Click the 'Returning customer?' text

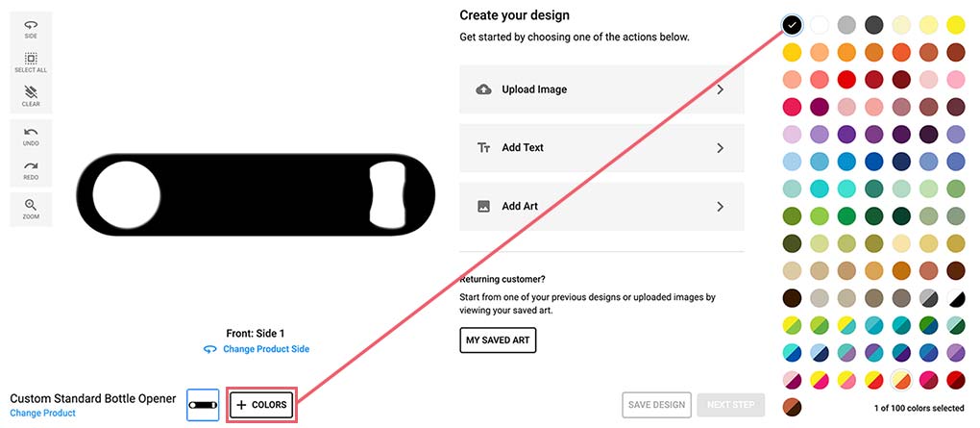pyautogui.click(x=502, y=279)
